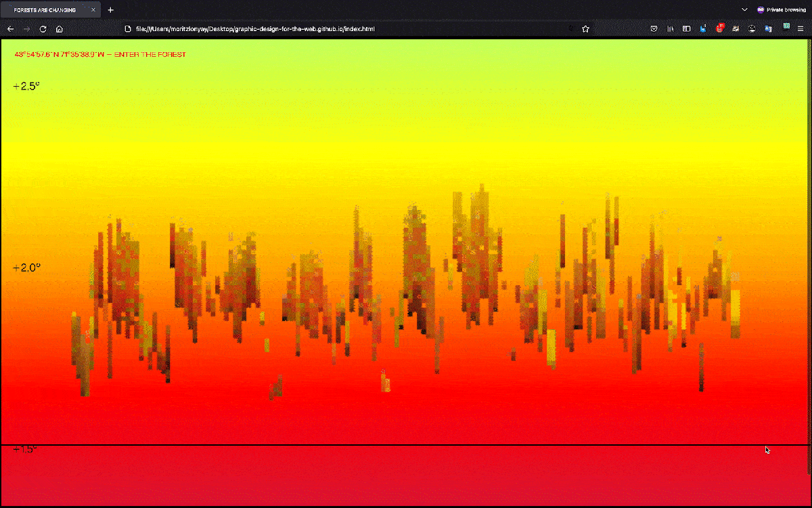The width and height of the screenshot is (812, 508).
Task: Open the Library bookshelf icon
Action: (x=671, y=29)
